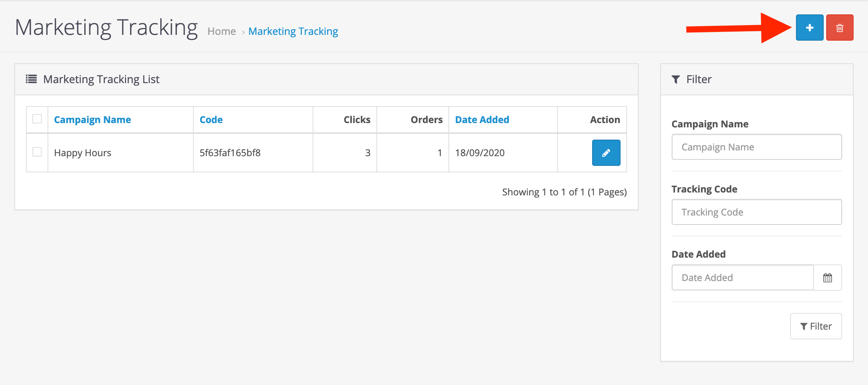This screenshot has height=385, width=868.
Task: Click the Marketing Tracking page heading
Action: coord(106,28)
